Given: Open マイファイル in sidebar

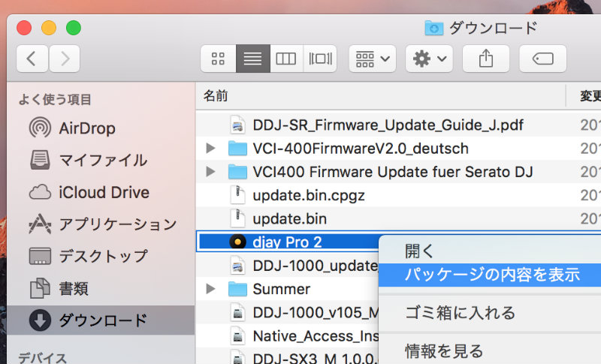Looking at the screenshot, I should [88, 160].
